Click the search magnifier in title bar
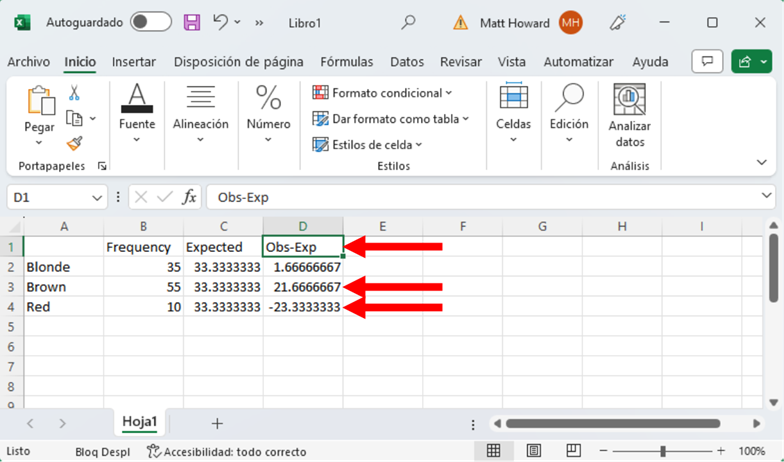The width and height of the screenshot is (784, 462). point(408,22)
